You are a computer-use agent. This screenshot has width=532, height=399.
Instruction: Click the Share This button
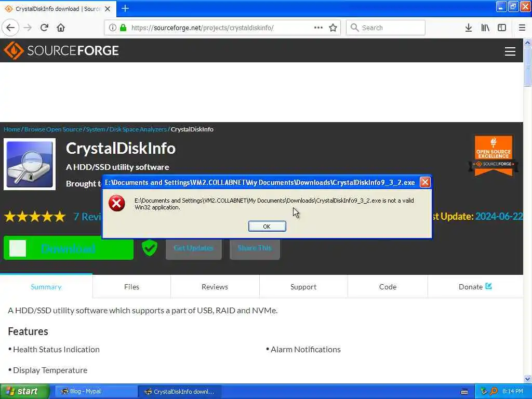tap(255, 248)
